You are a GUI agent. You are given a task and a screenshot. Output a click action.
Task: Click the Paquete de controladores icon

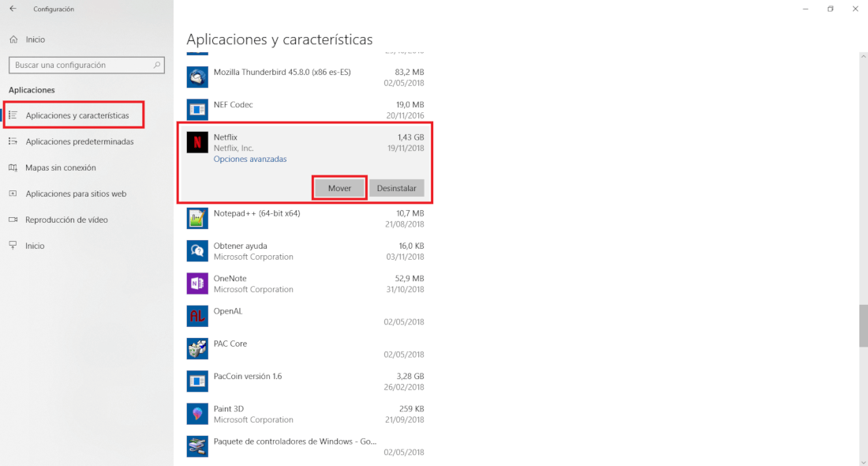pos(197,446)
